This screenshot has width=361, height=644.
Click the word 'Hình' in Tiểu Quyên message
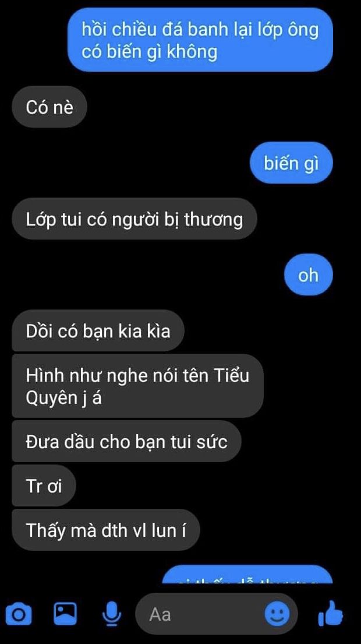(x=42, y=375)
